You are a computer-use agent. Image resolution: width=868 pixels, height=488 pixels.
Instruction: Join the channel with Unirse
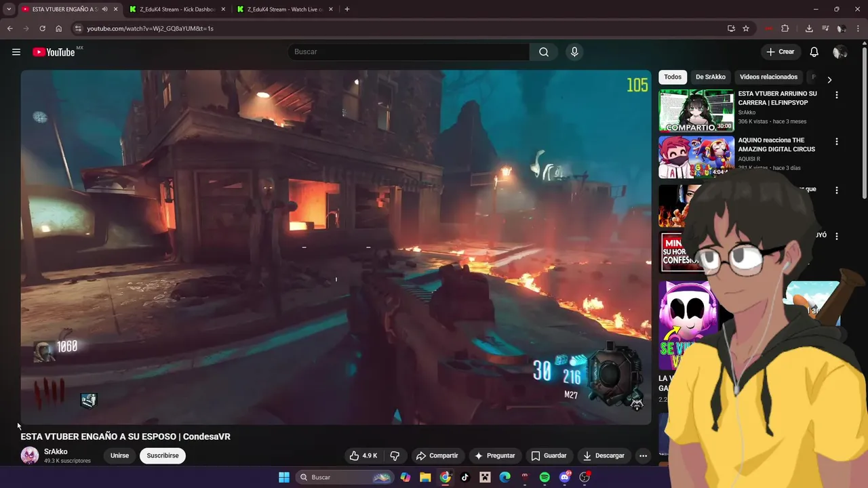click(x=119, y=455)
